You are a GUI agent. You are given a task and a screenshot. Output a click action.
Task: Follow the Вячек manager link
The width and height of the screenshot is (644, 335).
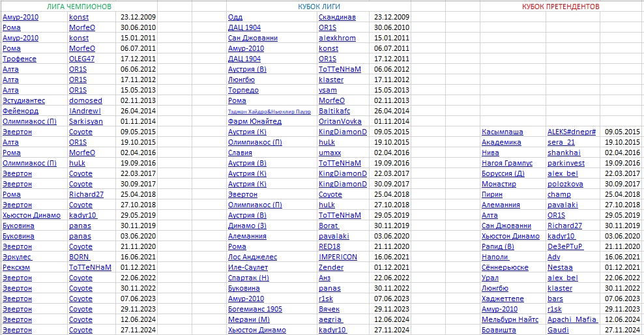(x=329, y=309)
